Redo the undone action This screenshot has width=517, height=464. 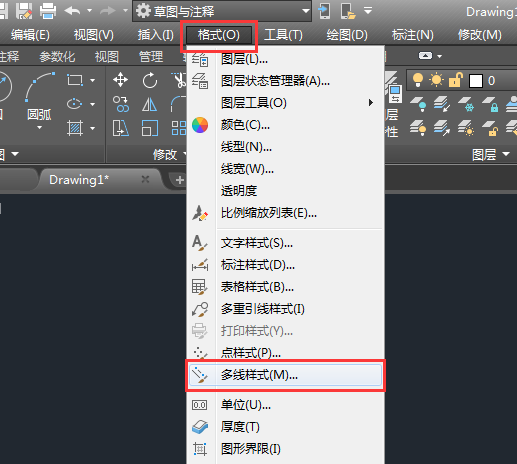pos(107,11)
